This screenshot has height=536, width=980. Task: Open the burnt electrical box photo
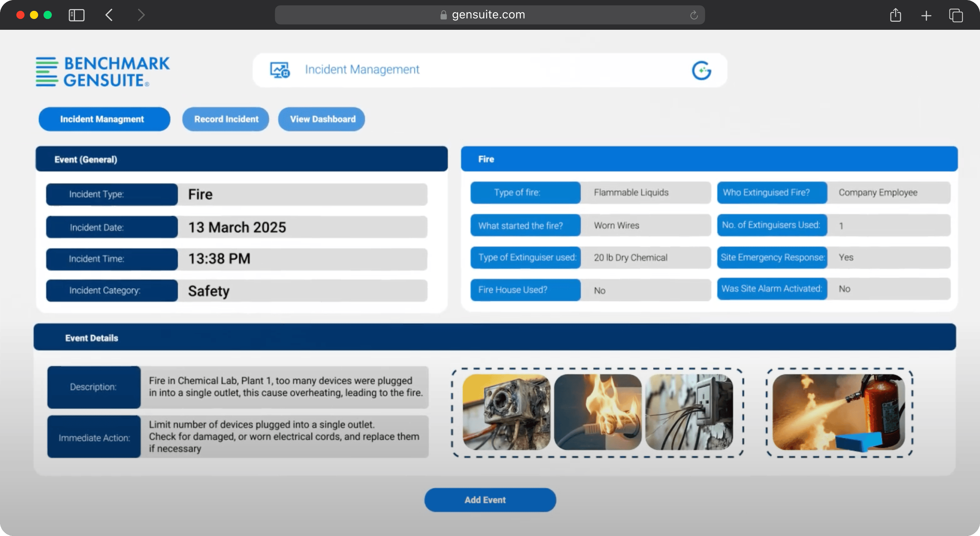pos(506,412)
